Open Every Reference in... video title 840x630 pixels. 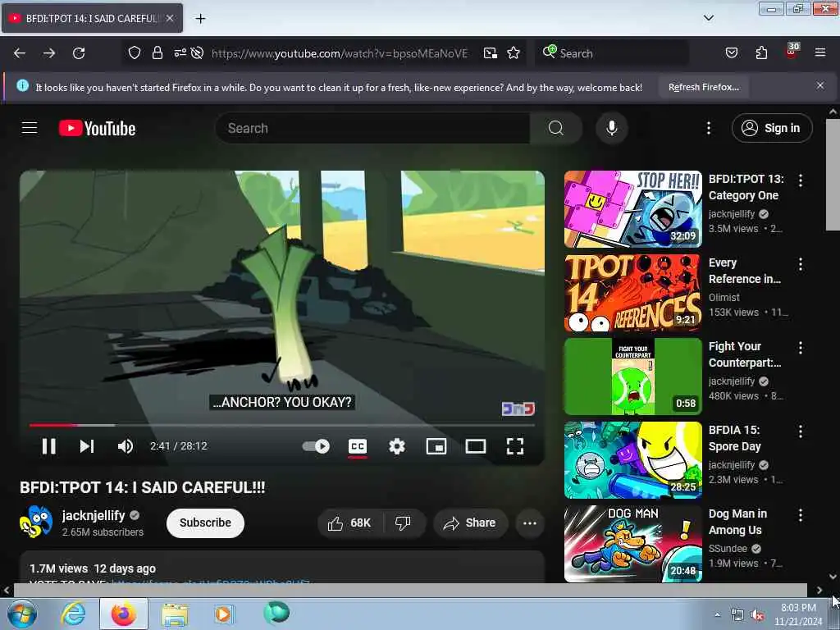[x=745, y=271]
